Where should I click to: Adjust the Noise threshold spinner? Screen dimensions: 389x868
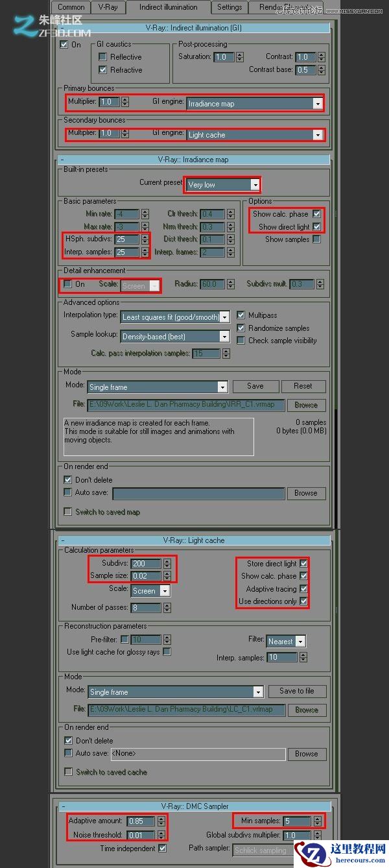(161, 835)
